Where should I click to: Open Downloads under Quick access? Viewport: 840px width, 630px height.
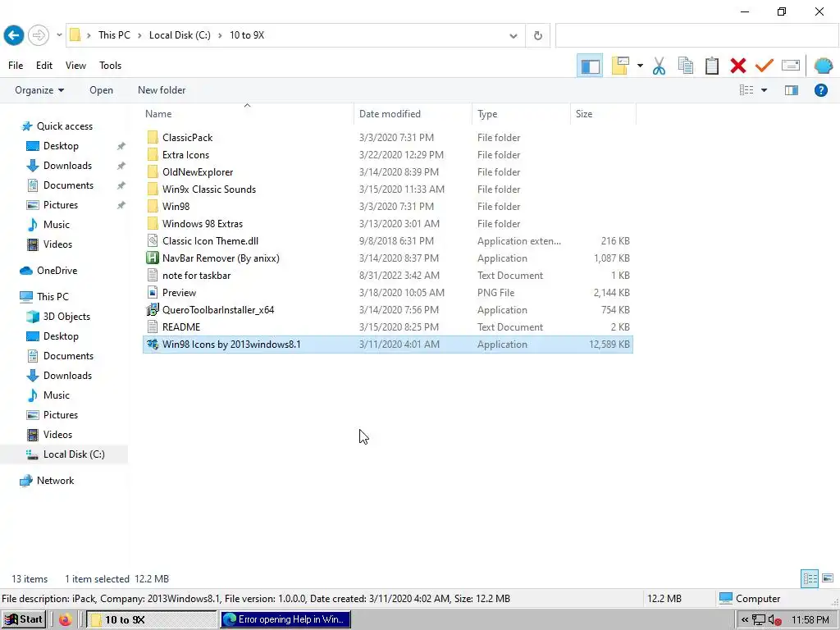click(x=67, y=166)
